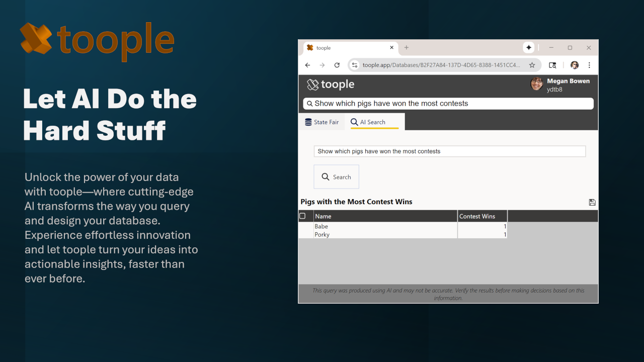The image size is (644, 362).
Task: Go back to the previous page
Action: 308,65
